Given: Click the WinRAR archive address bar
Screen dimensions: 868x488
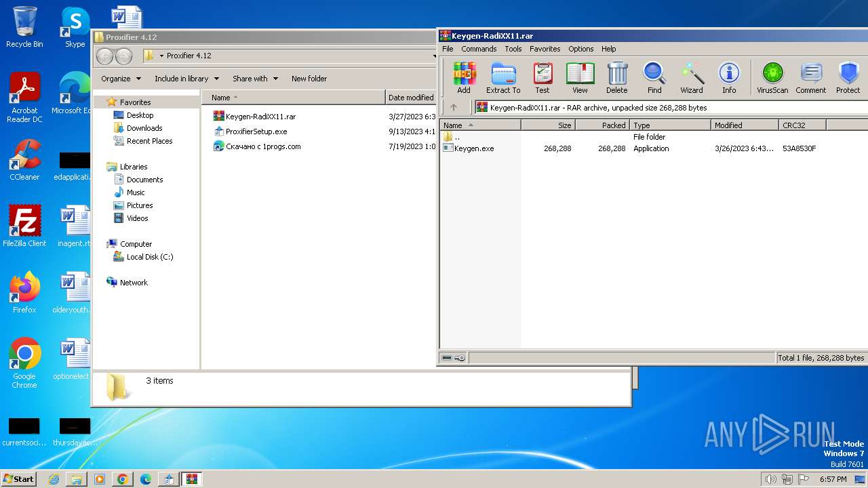Looking at the screenshot, I should 670,107.
